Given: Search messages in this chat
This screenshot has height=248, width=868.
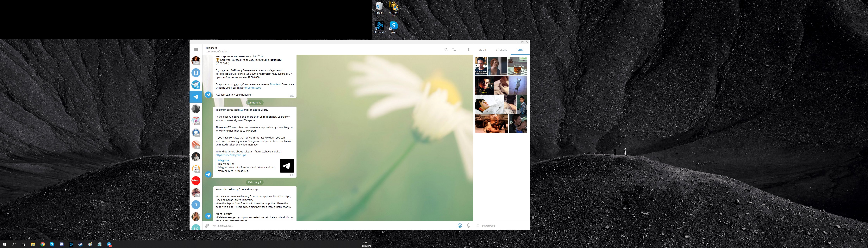Looking at the screenshot, I should tap(446, 50).
